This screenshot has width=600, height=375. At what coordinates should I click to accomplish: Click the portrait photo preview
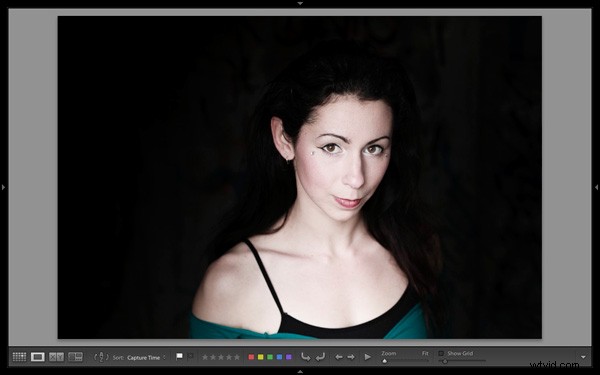pos(300,177)
